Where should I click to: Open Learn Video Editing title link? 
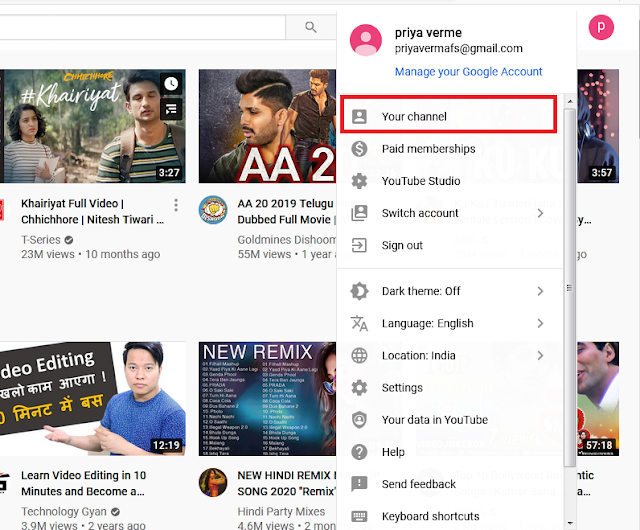[84, 483]
